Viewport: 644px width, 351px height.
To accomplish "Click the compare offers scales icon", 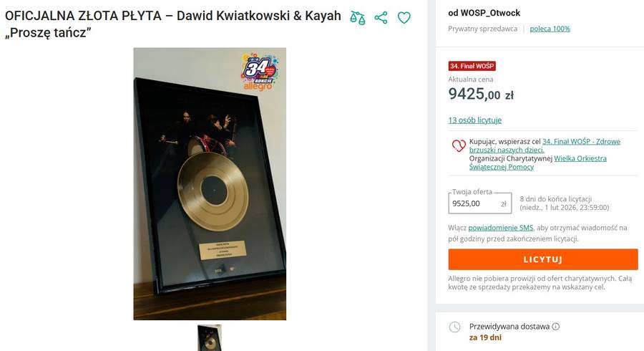I will 358,18.
